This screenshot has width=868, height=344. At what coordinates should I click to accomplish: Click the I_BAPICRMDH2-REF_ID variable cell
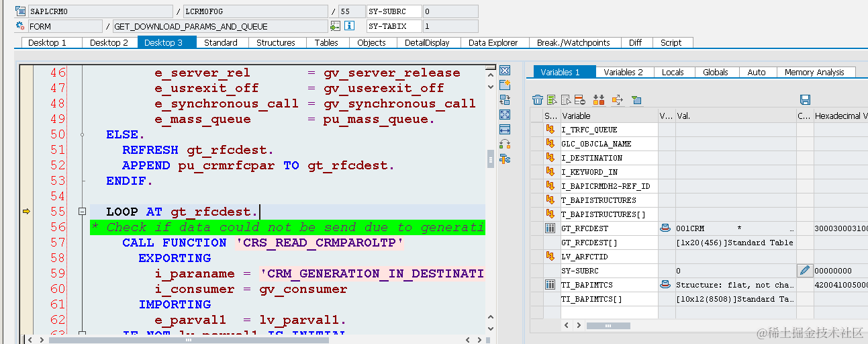(609, 186)
